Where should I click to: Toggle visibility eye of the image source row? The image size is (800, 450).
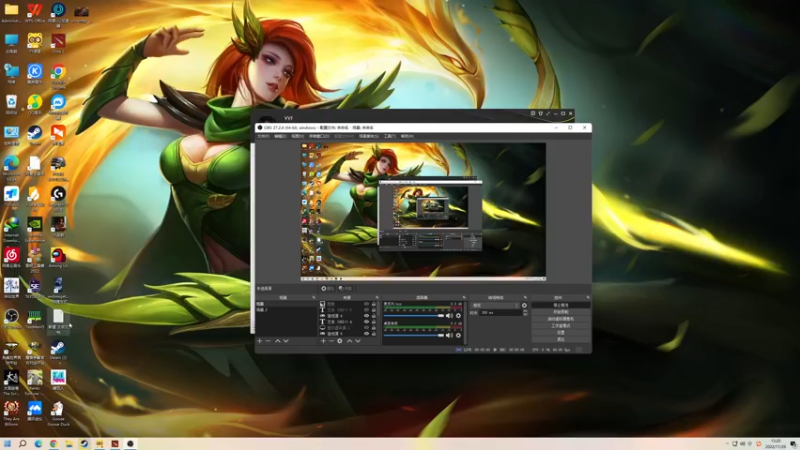point(366,304)
